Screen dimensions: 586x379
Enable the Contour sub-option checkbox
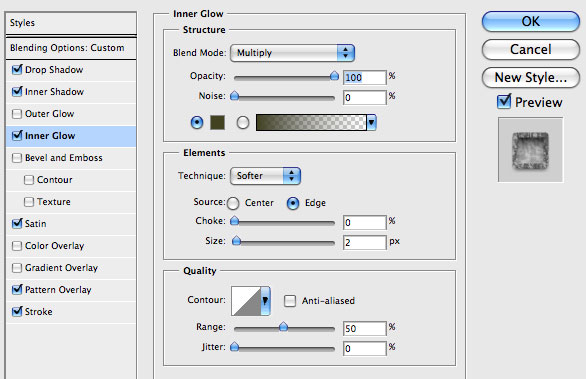point(29,180)
